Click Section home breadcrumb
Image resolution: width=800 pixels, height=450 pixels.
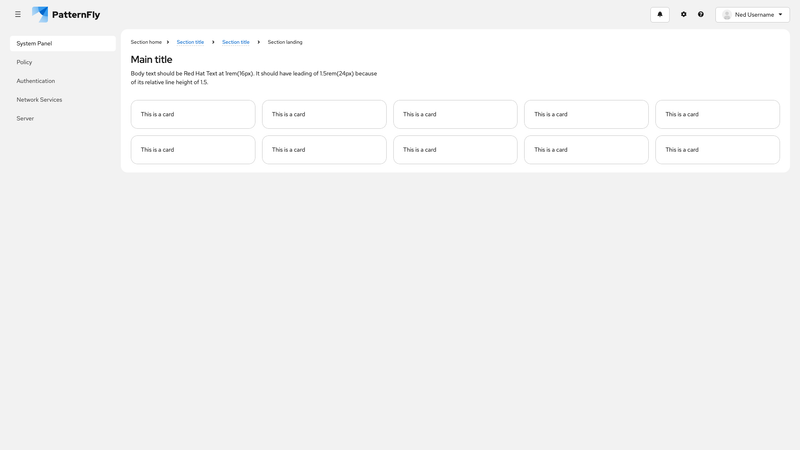pyautogui.click(x=146, y=42)
